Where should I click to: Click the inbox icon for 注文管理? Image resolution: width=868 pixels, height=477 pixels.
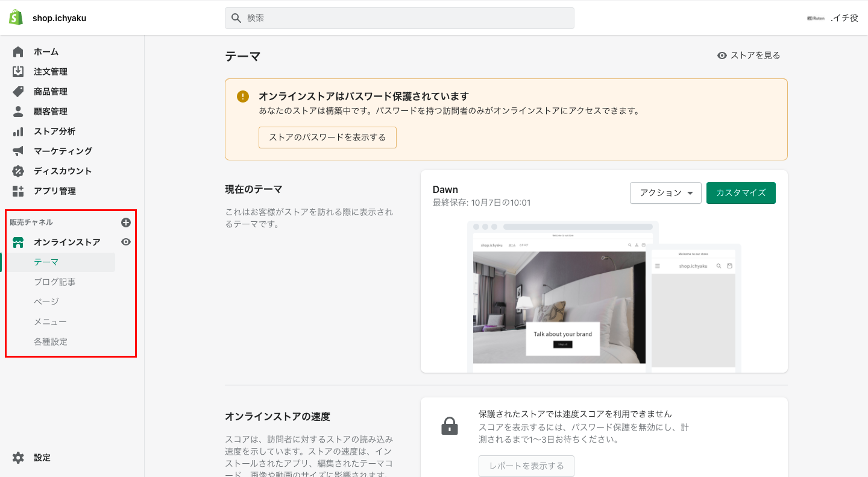[x=18, y=72]
